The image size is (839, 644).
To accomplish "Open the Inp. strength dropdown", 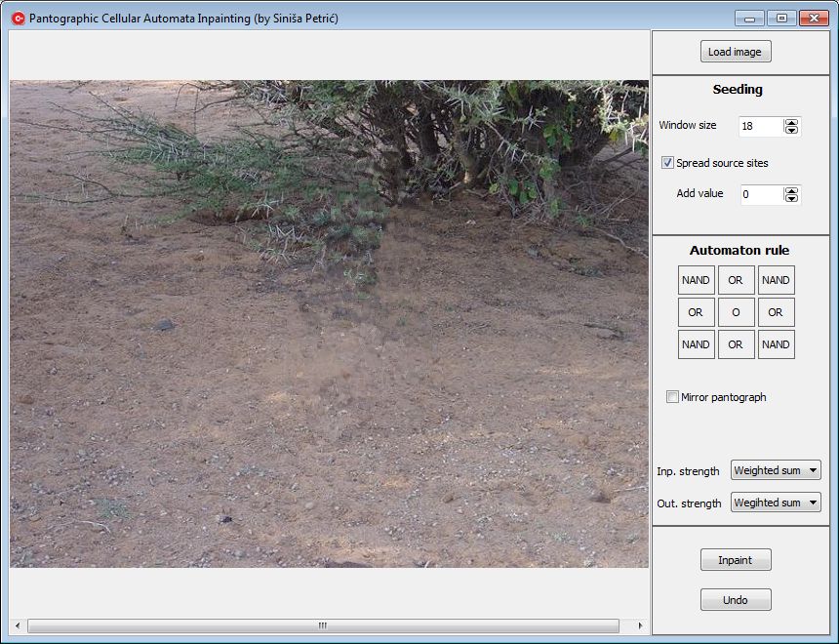I will tap(776, 470).
